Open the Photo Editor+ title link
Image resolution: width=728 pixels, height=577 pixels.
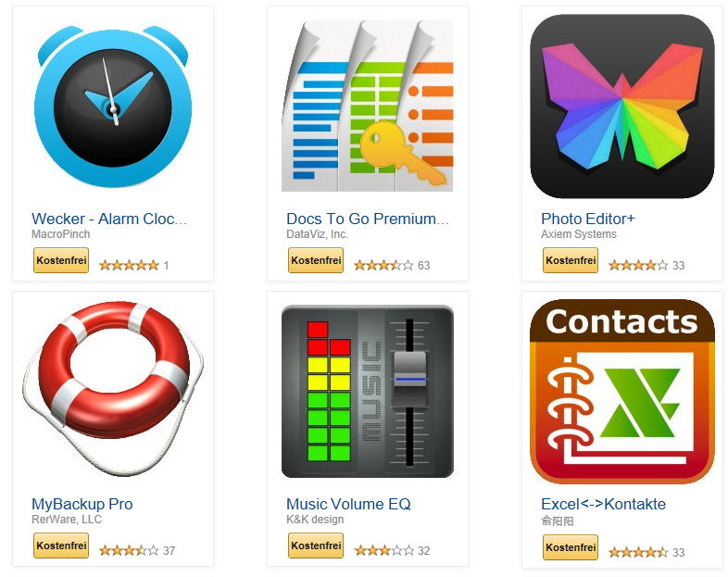[x=588, y=219]
